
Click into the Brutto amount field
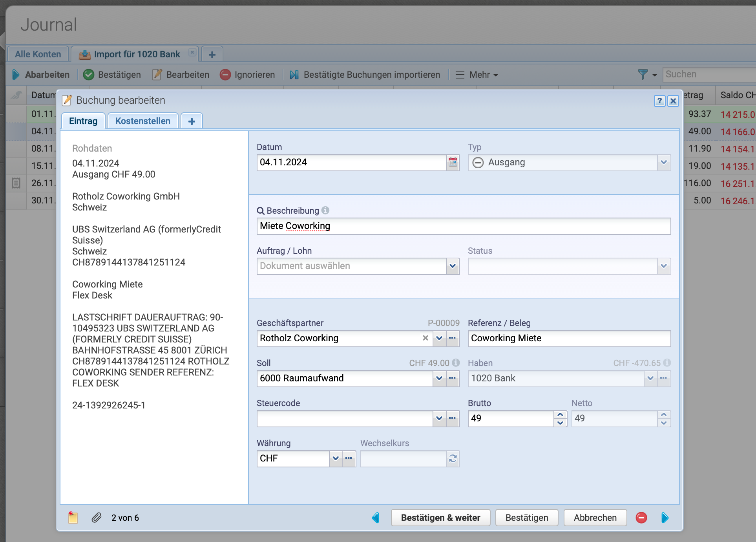click(x=511, y=418)
